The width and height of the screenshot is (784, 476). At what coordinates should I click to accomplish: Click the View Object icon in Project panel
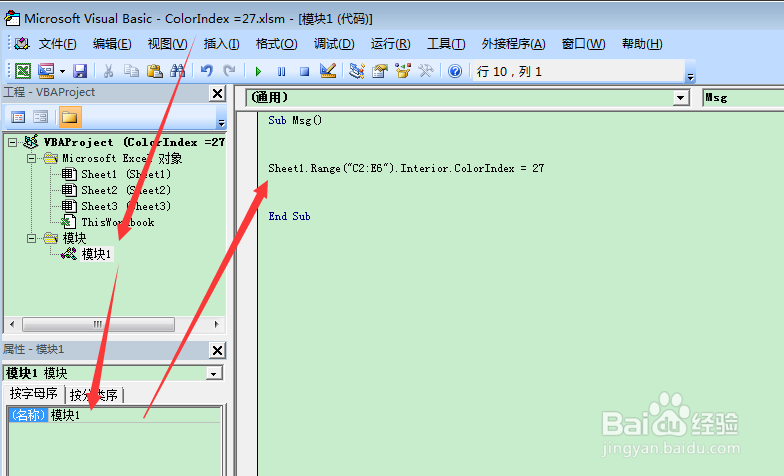40,118
